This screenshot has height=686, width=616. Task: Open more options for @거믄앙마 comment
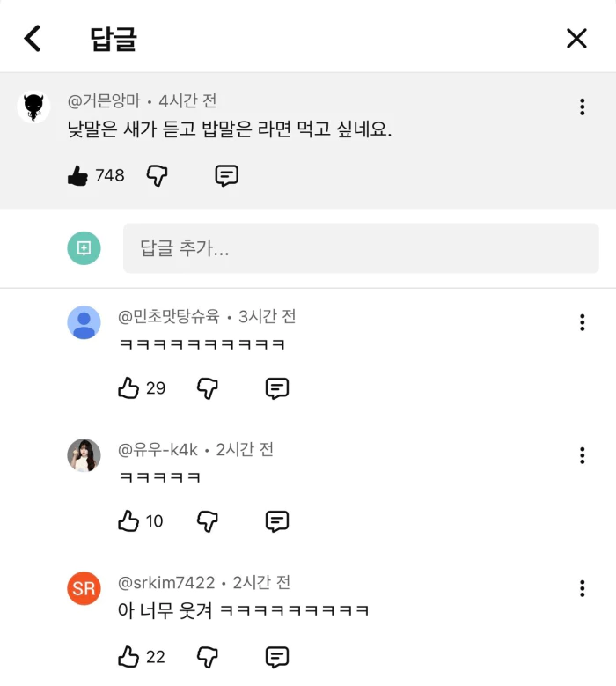pos(582,107)
